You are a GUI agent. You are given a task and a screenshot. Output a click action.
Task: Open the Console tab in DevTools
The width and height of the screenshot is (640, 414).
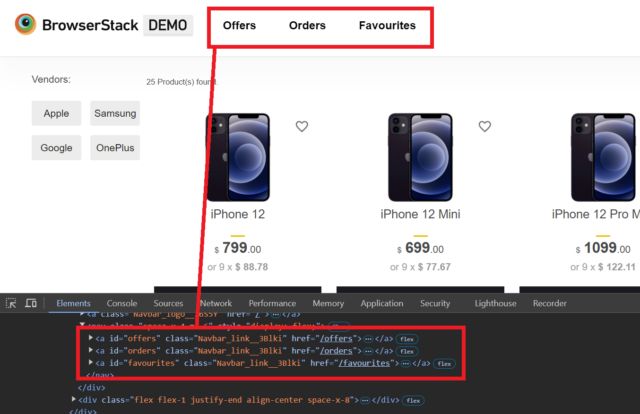click(122, 303)
